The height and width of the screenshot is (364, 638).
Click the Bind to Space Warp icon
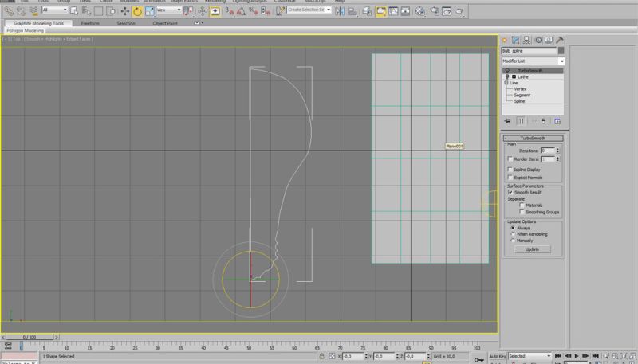click(x=33, y=11)
